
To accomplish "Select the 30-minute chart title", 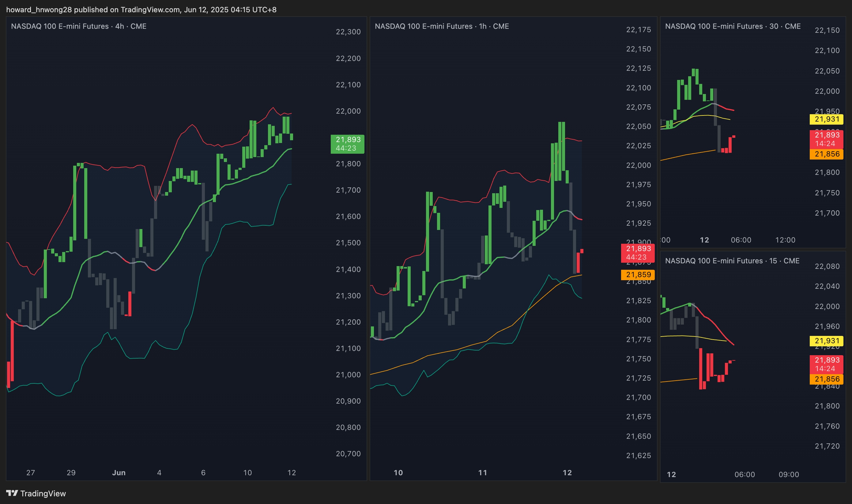I will [733, 26].
